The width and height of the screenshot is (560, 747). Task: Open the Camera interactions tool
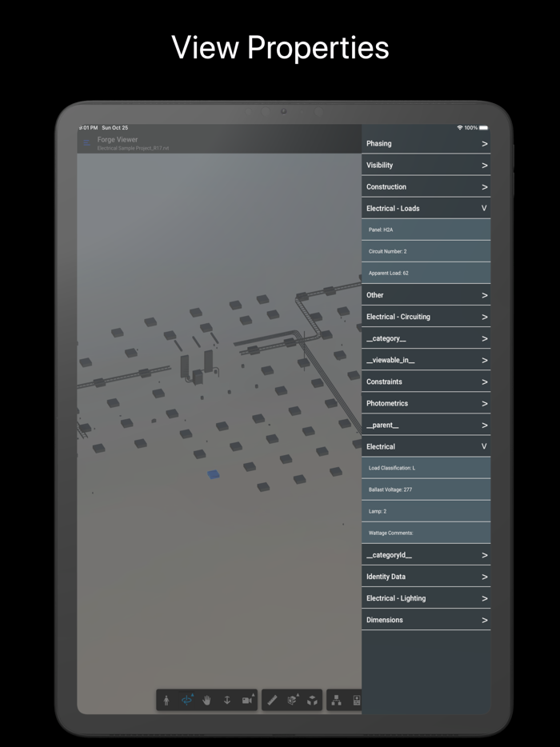(248, 701)
